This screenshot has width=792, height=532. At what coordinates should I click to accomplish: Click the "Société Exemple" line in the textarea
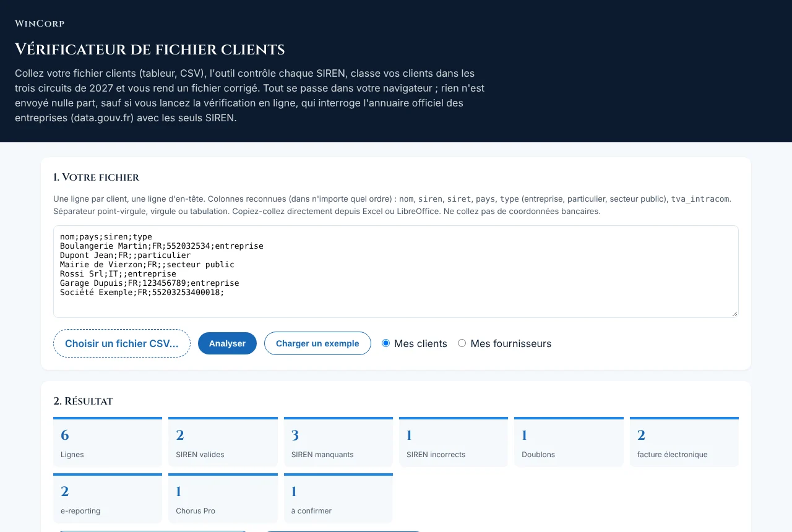(x=142, y=293)
